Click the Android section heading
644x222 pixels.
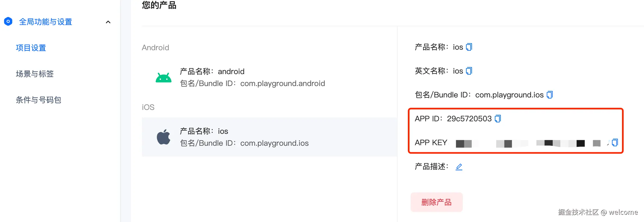[x=155, y=48]
